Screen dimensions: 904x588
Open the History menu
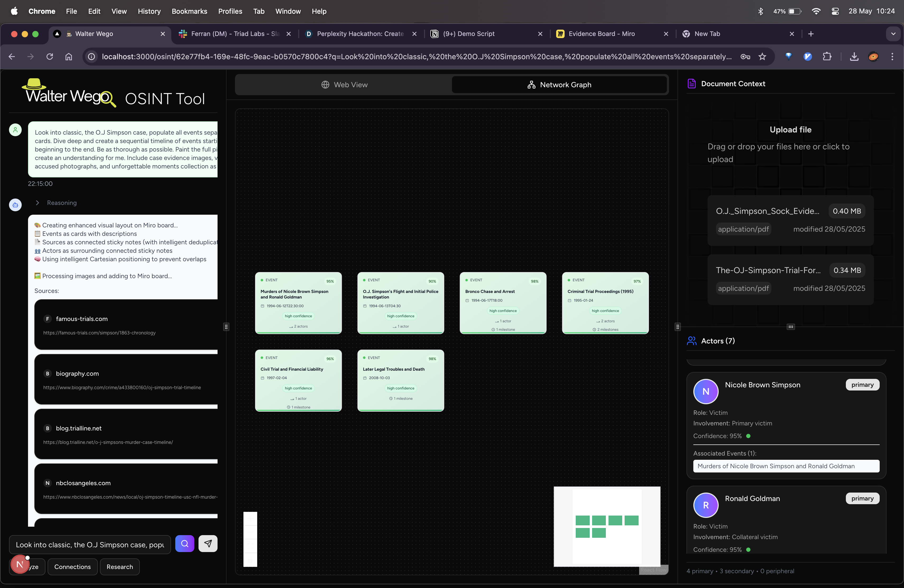pos(149,11)
